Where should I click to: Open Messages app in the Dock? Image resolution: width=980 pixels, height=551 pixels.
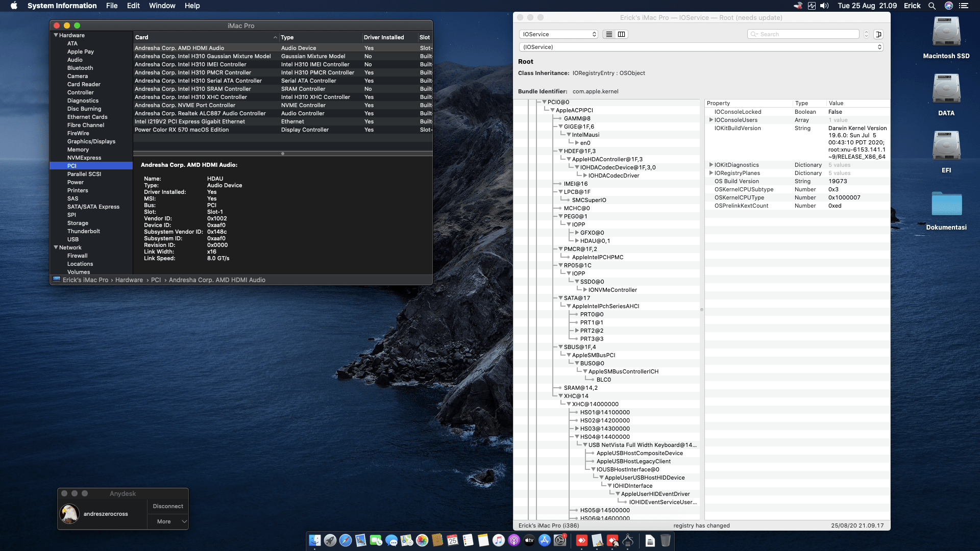pos(391,540)
